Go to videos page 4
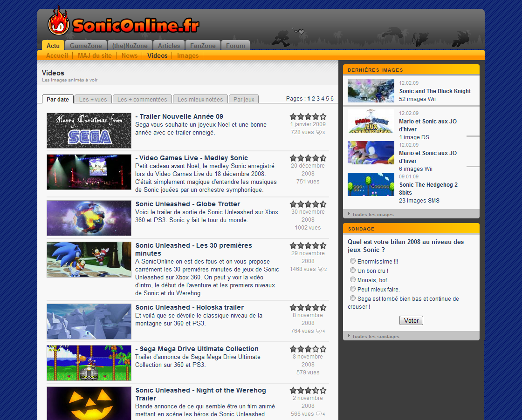The height and width of the screenshot is (420, 522). pyautogui.click(x=323, y=99)
